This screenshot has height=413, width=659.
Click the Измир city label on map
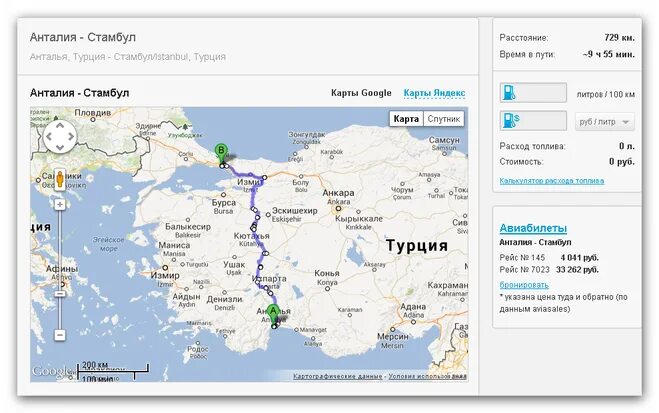(165, 276)
